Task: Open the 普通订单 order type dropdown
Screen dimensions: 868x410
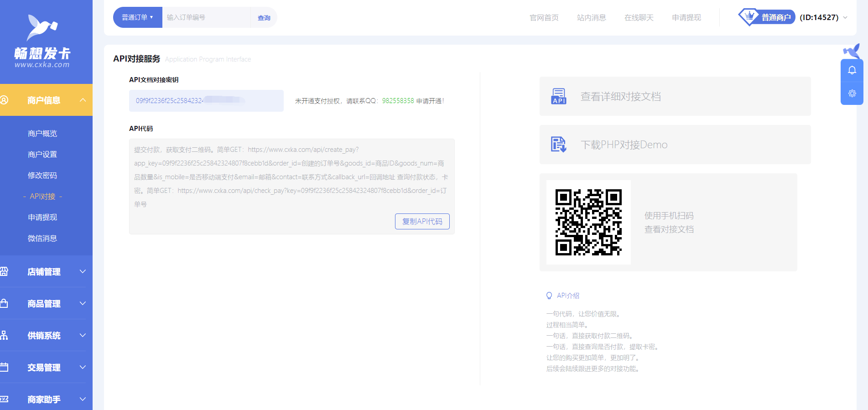Action: click(137, 17)
